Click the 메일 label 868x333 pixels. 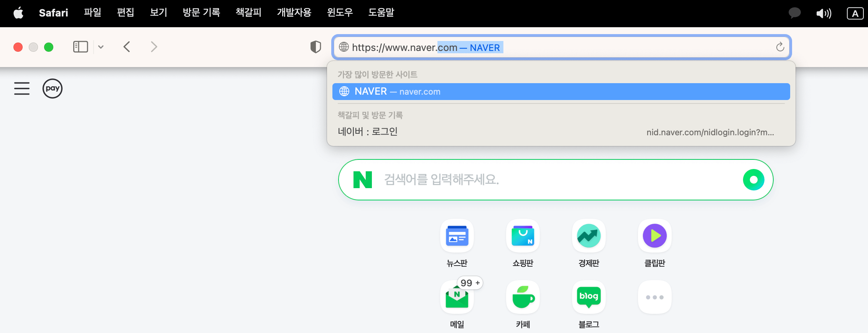click(457, 325)
